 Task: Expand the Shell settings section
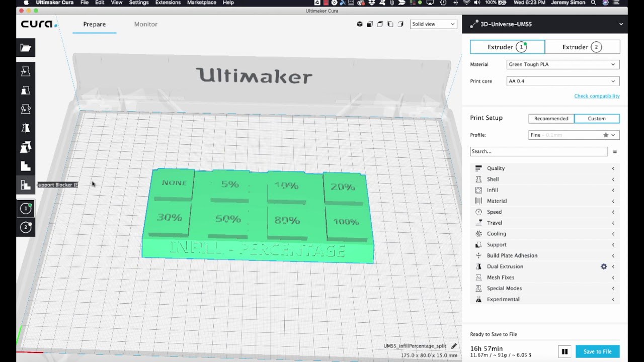click(x=545, y=179)
